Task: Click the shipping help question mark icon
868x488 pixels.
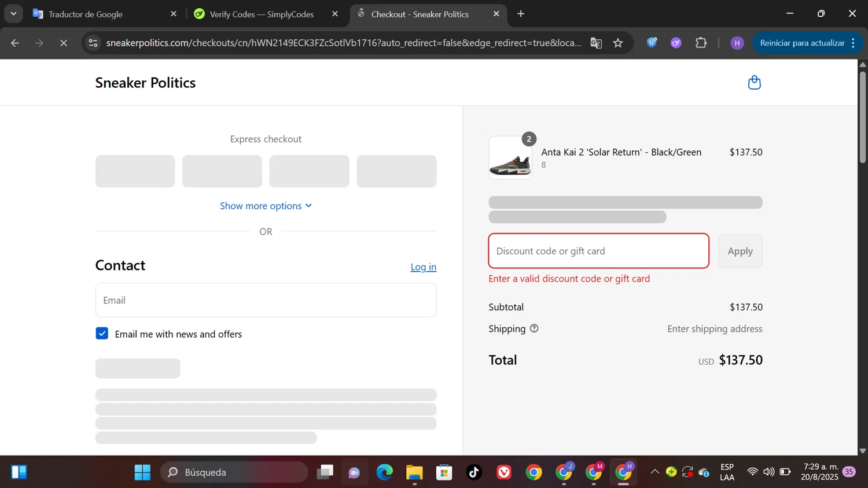Action: [534, 328]
